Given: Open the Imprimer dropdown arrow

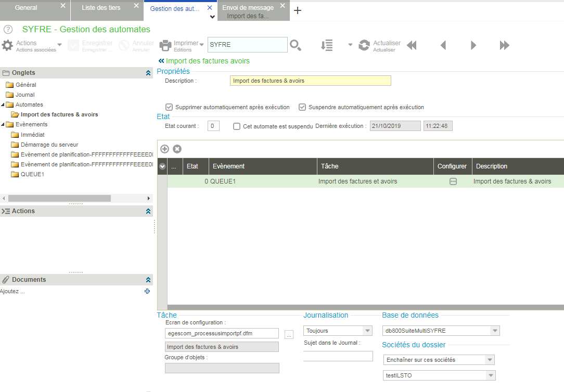Looking at the screenshot, I should [x=201, y=45].
